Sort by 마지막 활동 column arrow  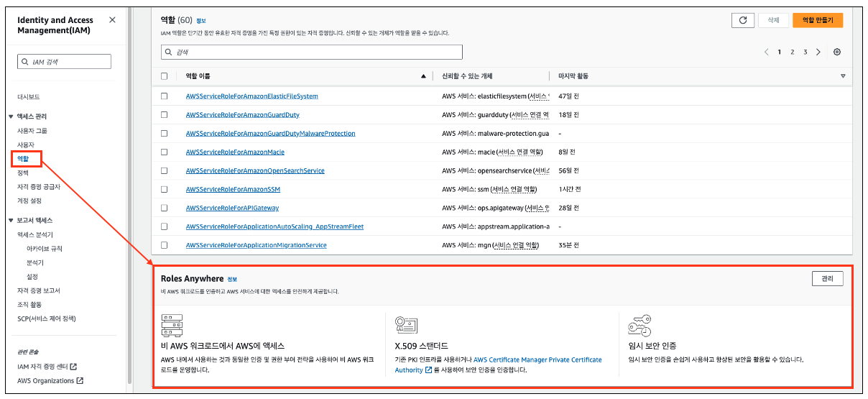843,75
